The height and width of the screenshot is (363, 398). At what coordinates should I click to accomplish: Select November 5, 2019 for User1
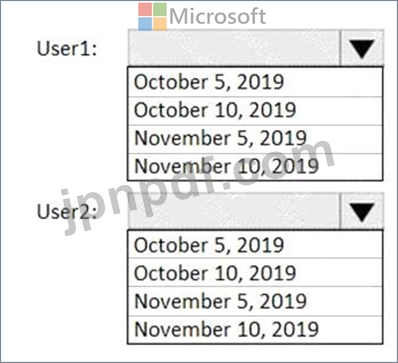click(255, 139)
